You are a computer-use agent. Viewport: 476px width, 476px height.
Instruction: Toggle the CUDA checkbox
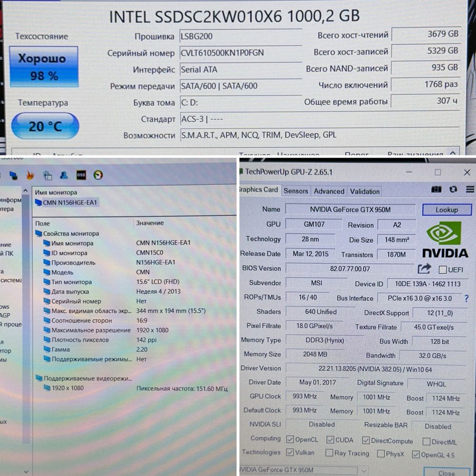tap(330, 439)
